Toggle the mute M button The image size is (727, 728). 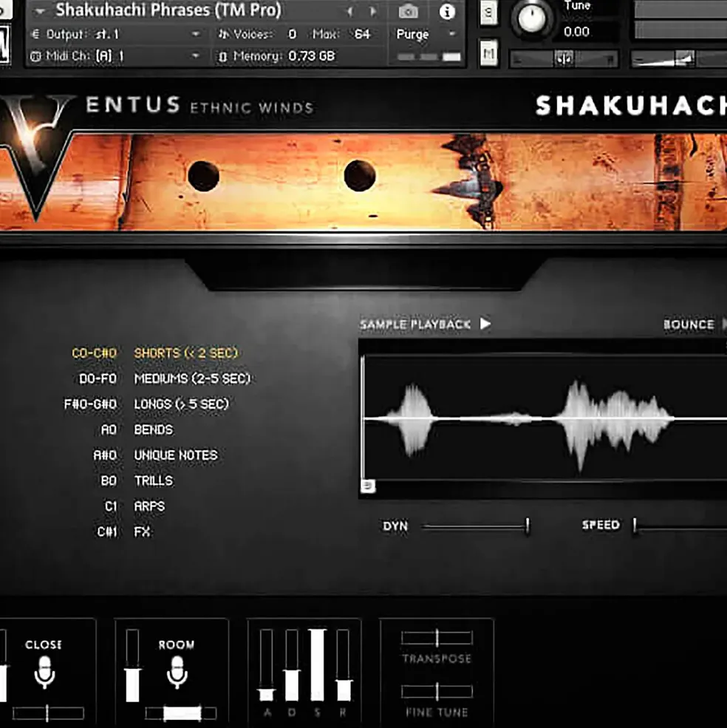[x=489, y=54]
